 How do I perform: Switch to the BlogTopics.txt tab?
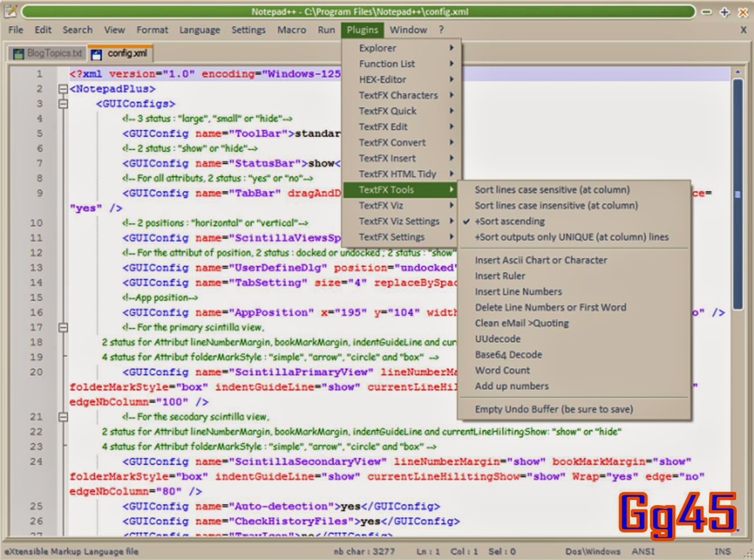point(47,53)
